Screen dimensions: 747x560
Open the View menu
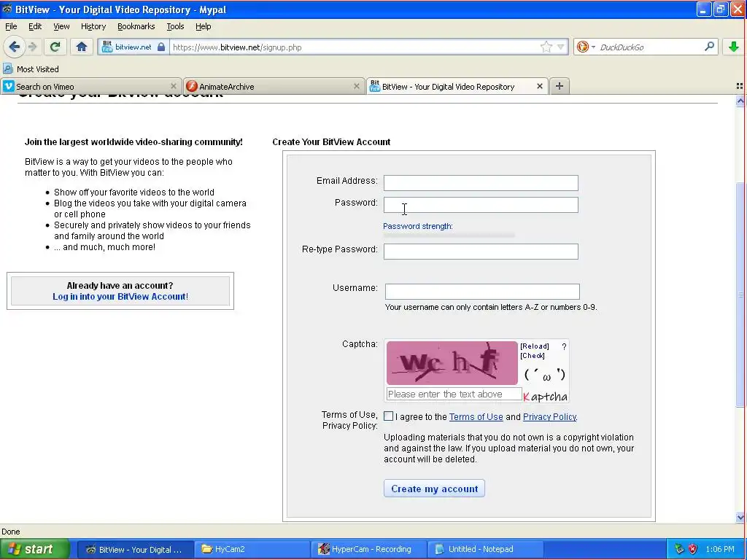[x=61, y=27]
